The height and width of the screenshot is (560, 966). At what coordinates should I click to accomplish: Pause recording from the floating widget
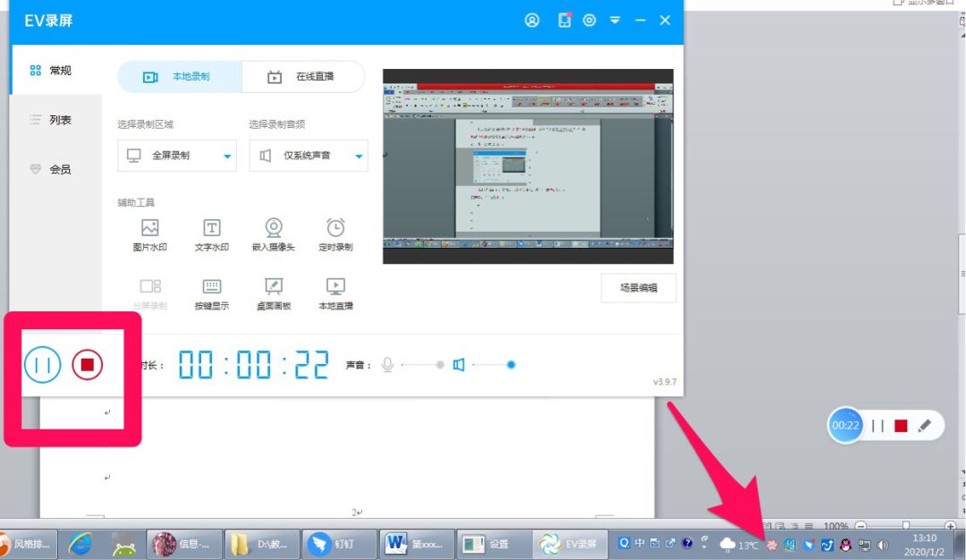click(x=878, y=426)
